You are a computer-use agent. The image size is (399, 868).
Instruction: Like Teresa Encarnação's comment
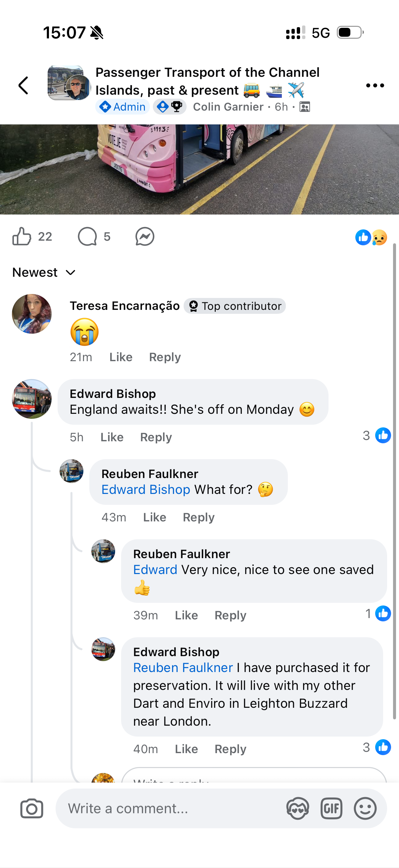tap(121, 357)
